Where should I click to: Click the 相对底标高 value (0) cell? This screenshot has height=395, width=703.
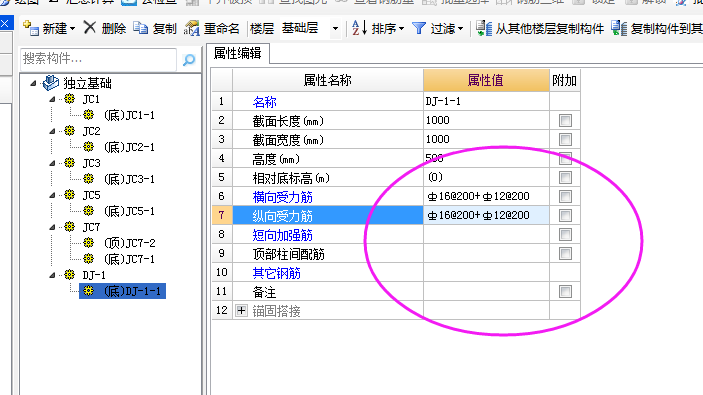click(x=486, y=178)
